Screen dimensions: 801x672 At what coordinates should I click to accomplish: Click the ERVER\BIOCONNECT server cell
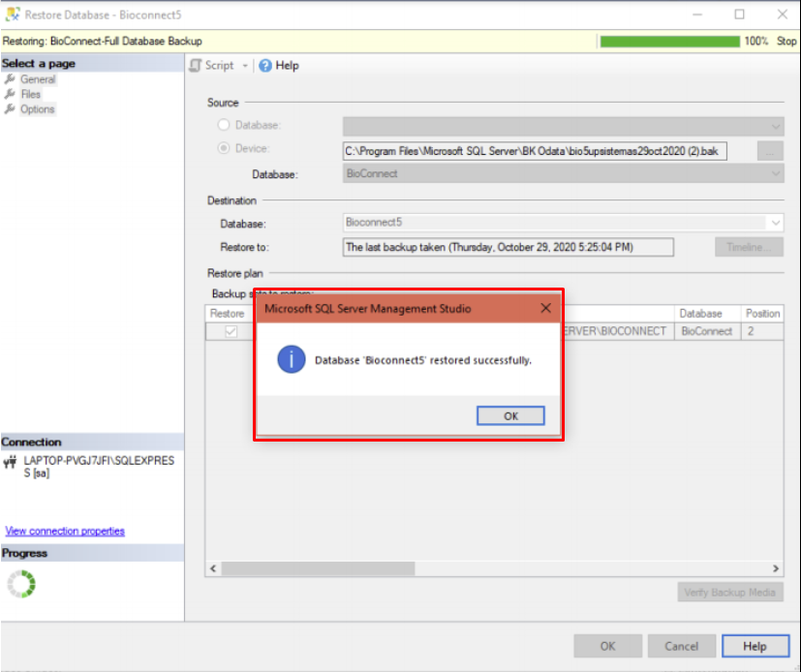click(617, 331)
